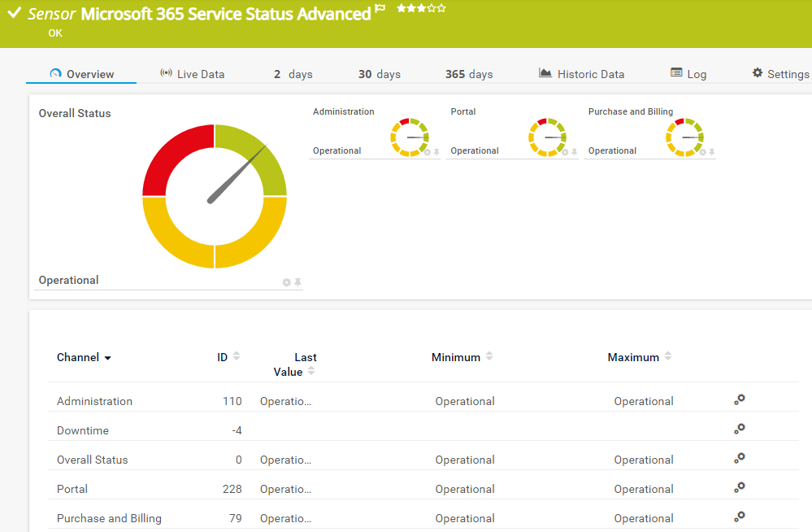
Task: Click the small Administration gauge dial
Action: click(x=409, y=137)
